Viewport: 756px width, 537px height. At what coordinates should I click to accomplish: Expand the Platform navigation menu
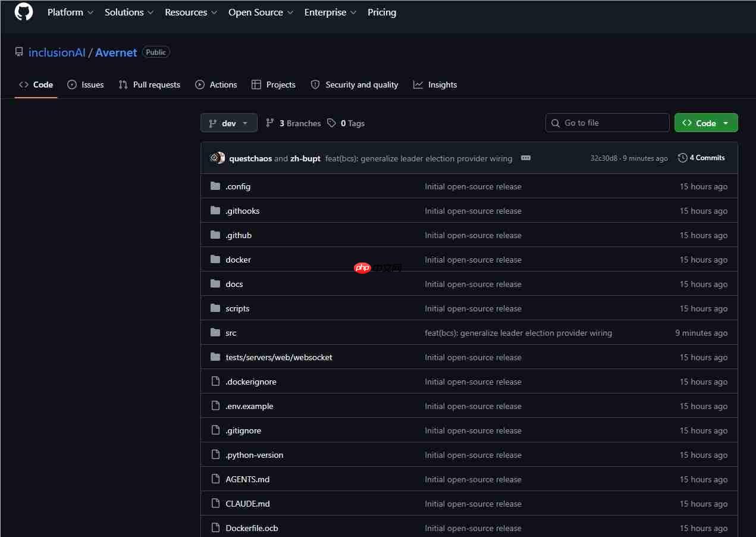tap(70, 12)
